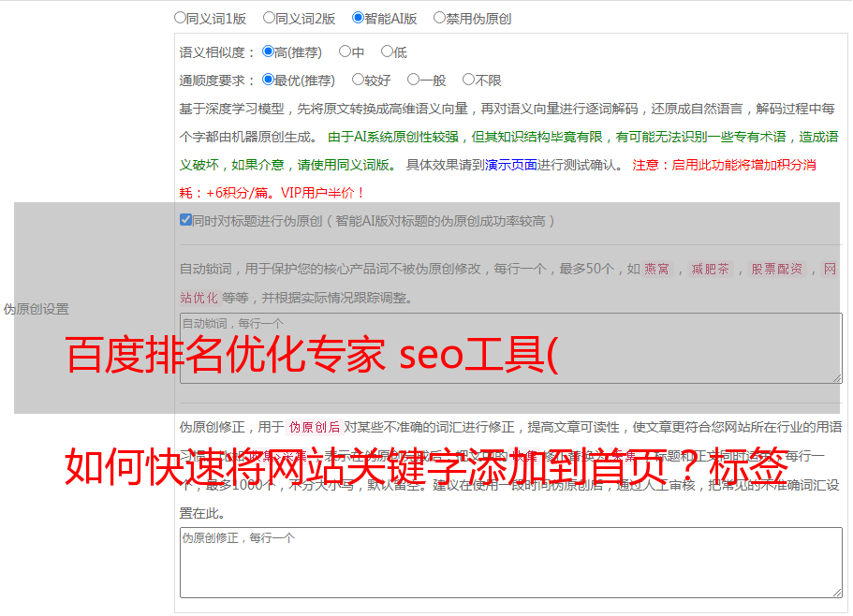Select the 同义词1版 radio option
The width and height of the screenshot is (853, 616).
180,18
